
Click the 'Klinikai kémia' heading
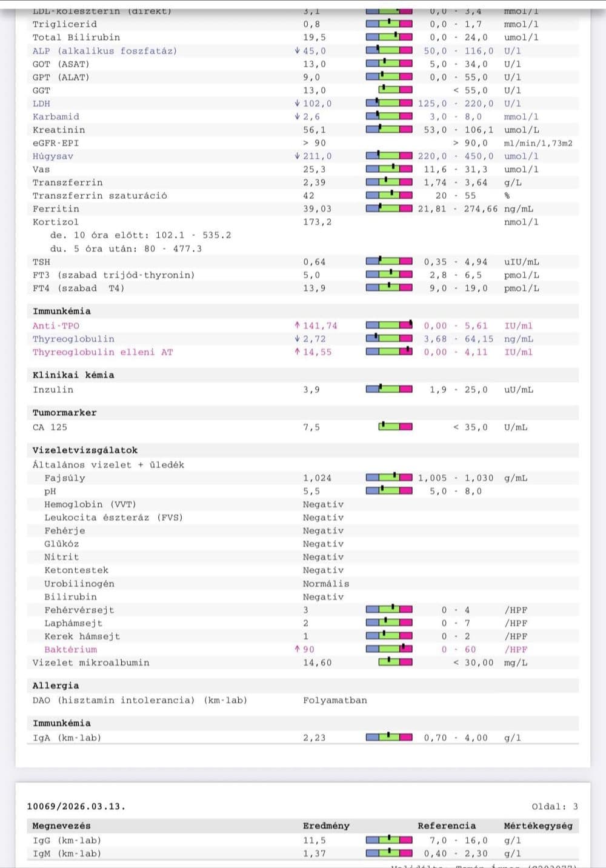[x=73, y=375]
